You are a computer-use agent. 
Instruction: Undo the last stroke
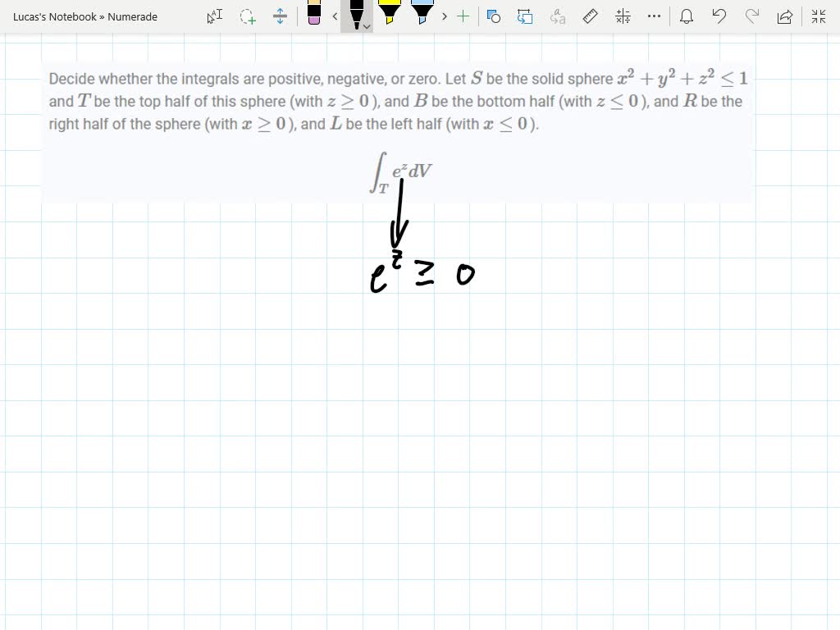(719, 16)
